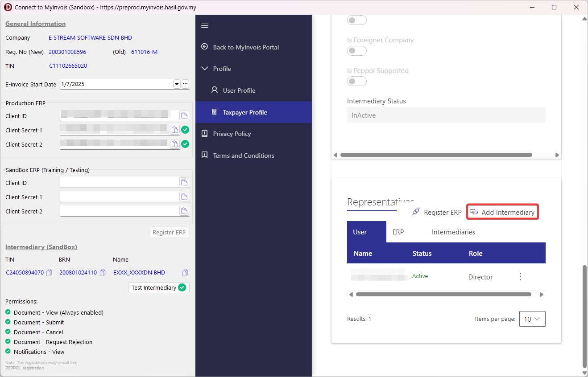Copy the Intermediary BRN number
The height and width of the screenshot is (377, 588).
[103, 273]
